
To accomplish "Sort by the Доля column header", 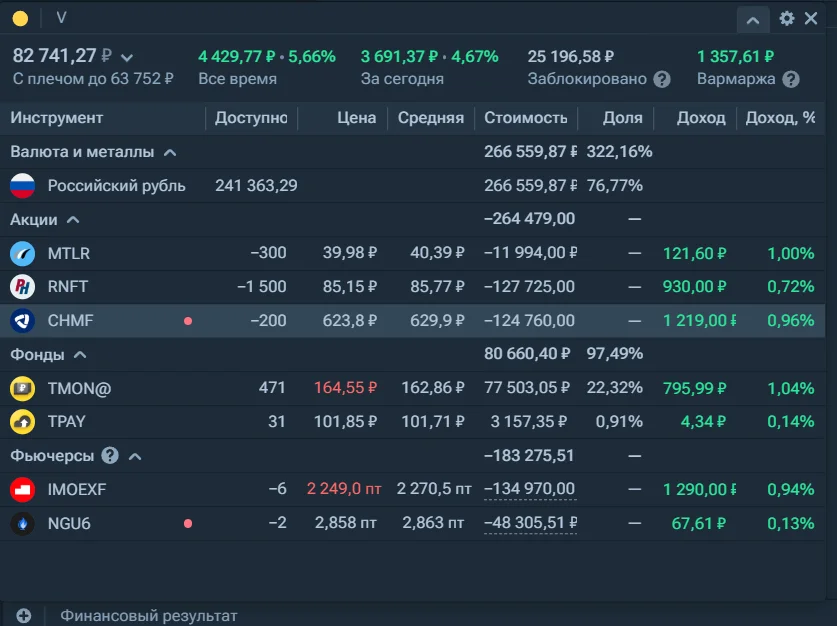I will point(622,118).
